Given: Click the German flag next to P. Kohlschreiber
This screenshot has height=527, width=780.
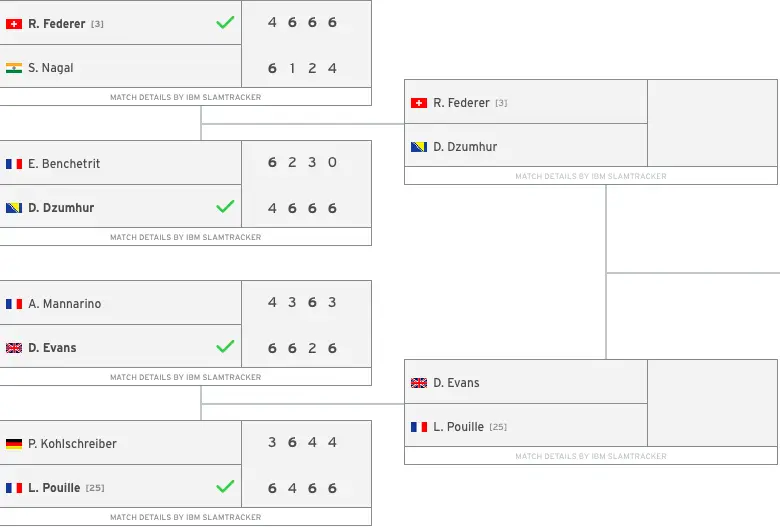Looking at the screenshot, I should tap(14, 443).
